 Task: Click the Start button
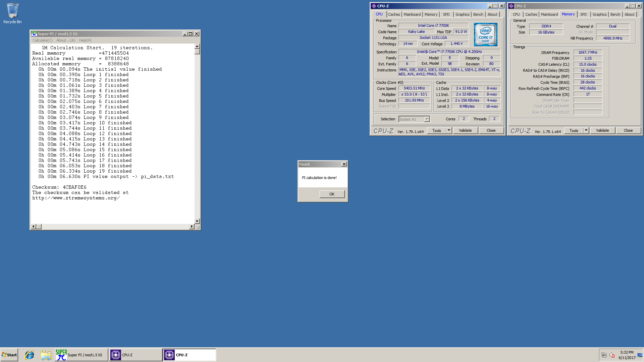click(x=9, y=355)
